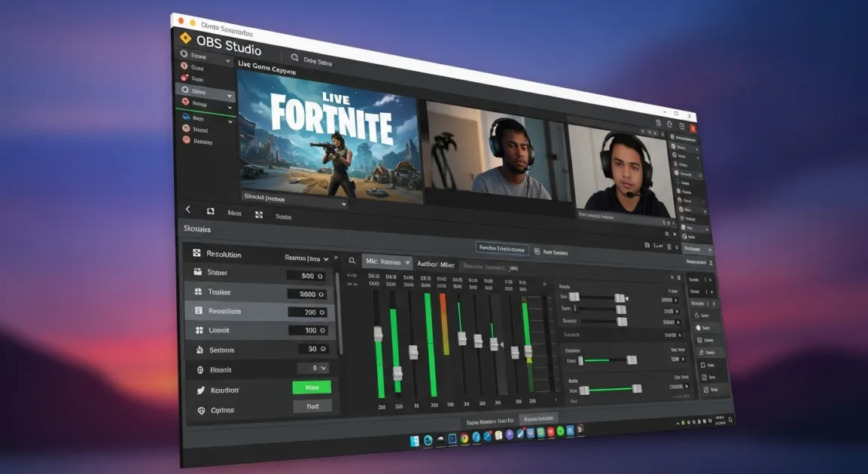The width and height of the screenshot is (868, 474).
Task: Open the Mic dropdown in the mixer header
Action: [387, 261]
